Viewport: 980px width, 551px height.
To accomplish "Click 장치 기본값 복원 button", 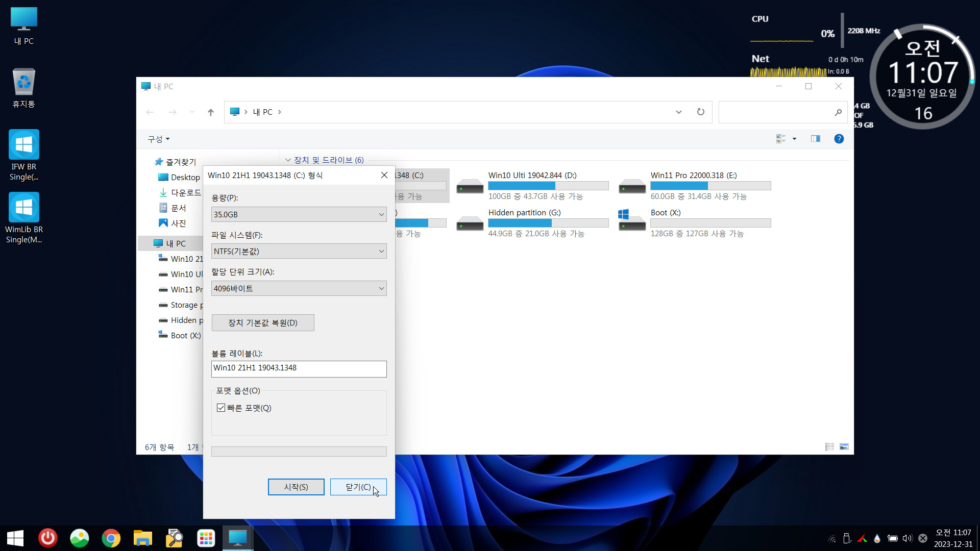I will pos(263,322).
